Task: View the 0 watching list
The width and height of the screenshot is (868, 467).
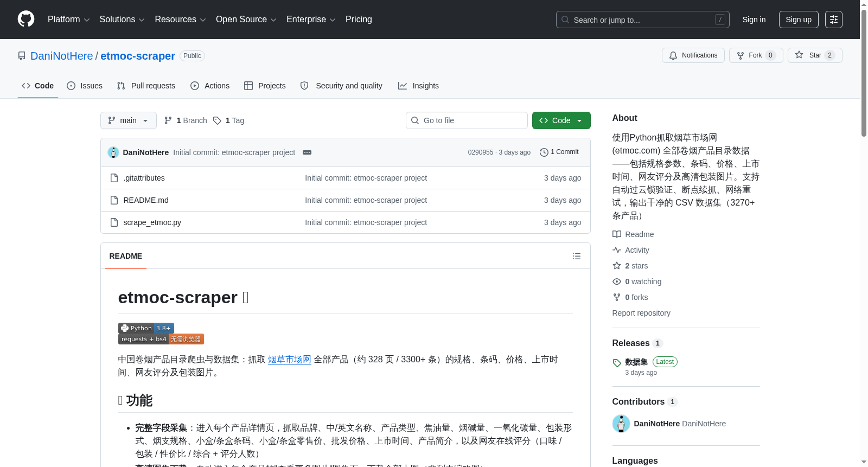Action: [637, 282]
